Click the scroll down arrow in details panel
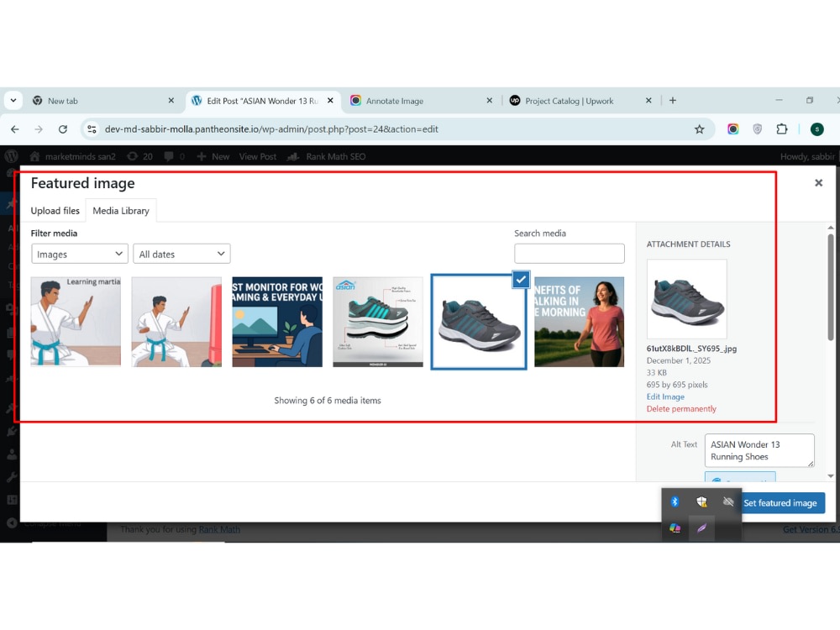Viewport: 840px width, 630px height. [x=831, y=475]
